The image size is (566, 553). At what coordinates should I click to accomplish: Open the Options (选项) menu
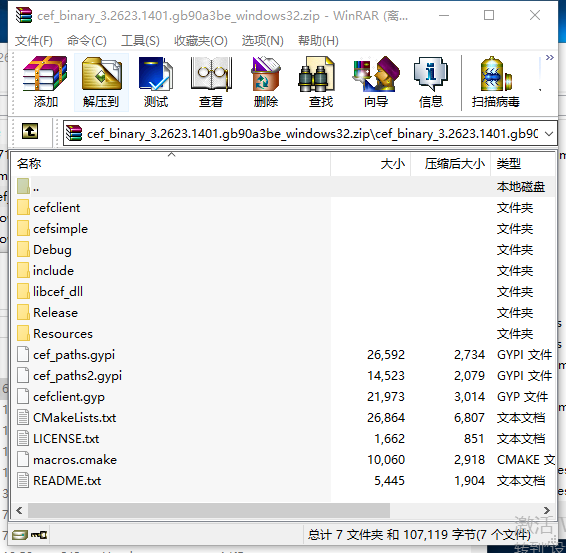pos(262,41)
